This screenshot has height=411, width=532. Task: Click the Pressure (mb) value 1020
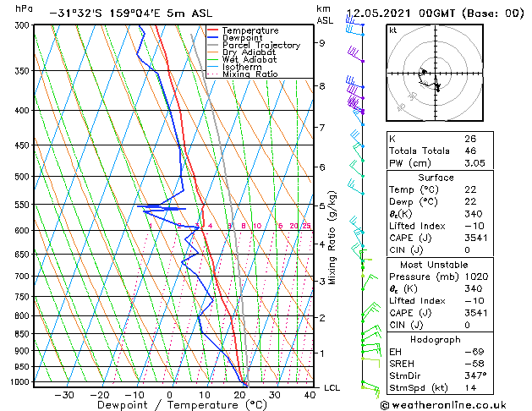(x=476, y=277)
